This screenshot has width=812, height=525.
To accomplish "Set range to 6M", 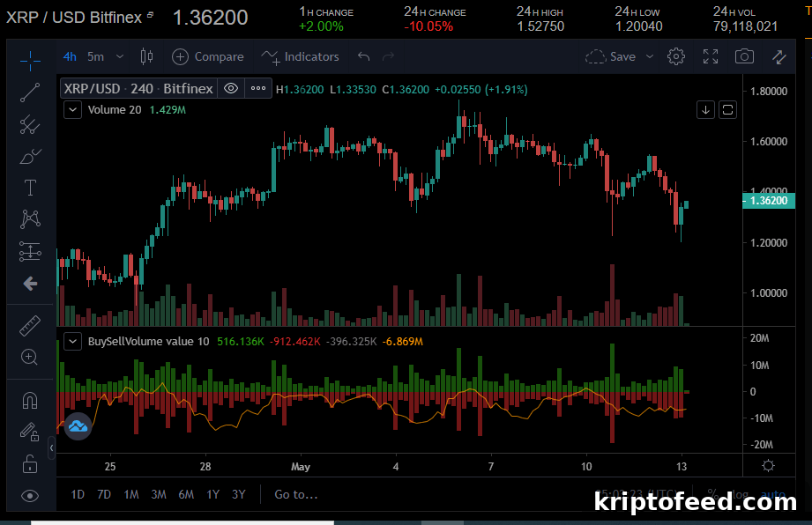I will [x=186, y=494].
